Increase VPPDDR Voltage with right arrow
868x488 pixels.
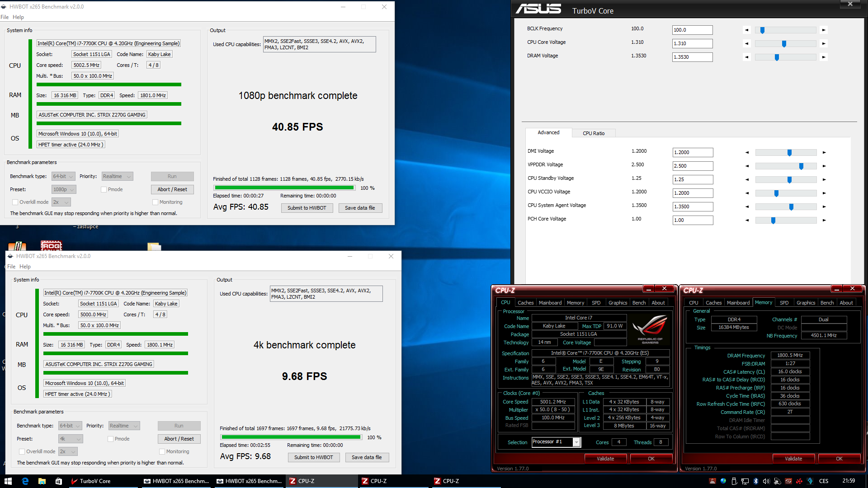click(x=824, y=166)
